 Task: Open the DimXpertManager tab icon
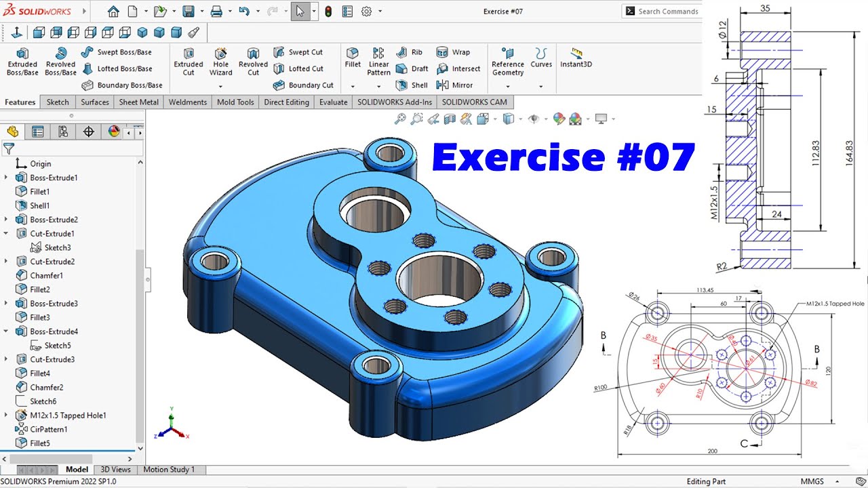click(x=88, y=131)
